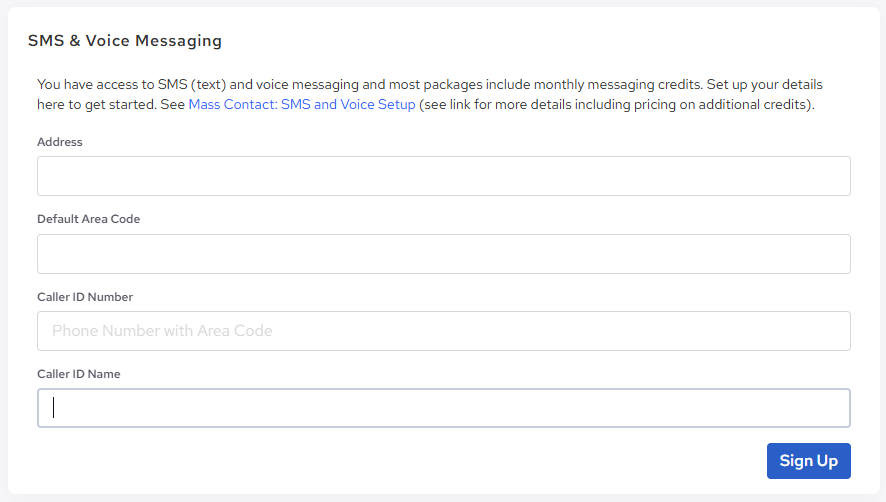Screen dimensions: 886x502
Task: Click the Address input field
Action: 443,176
